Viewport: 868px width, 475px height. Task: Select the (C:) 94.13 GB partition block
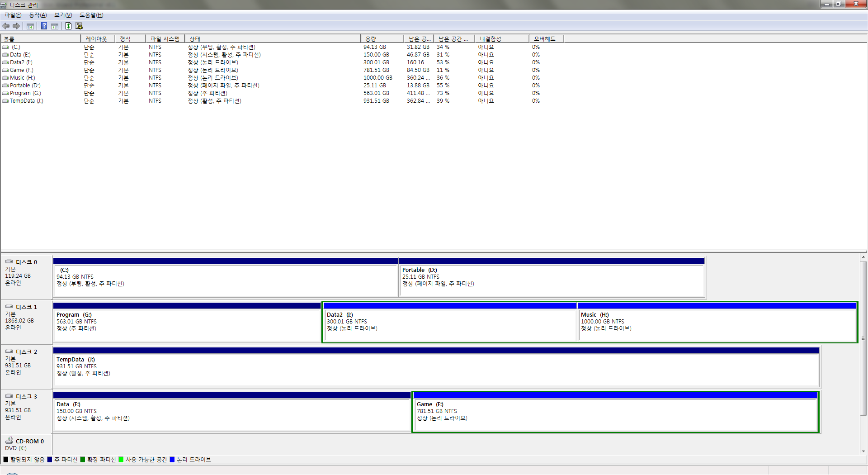(226, 277)
